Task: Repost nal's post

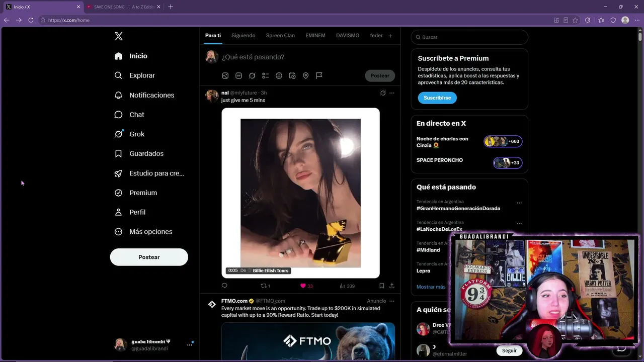Action: (265, 286)
